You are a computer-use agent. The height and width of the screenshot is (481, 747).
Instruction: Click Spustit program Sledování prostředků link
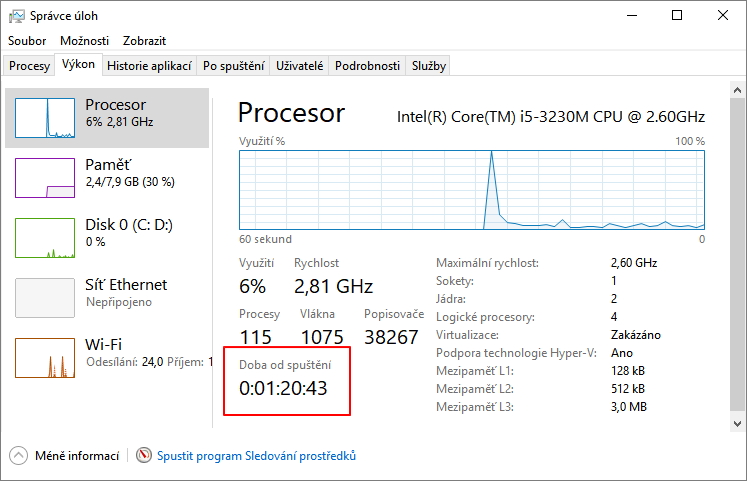[256, 456]
